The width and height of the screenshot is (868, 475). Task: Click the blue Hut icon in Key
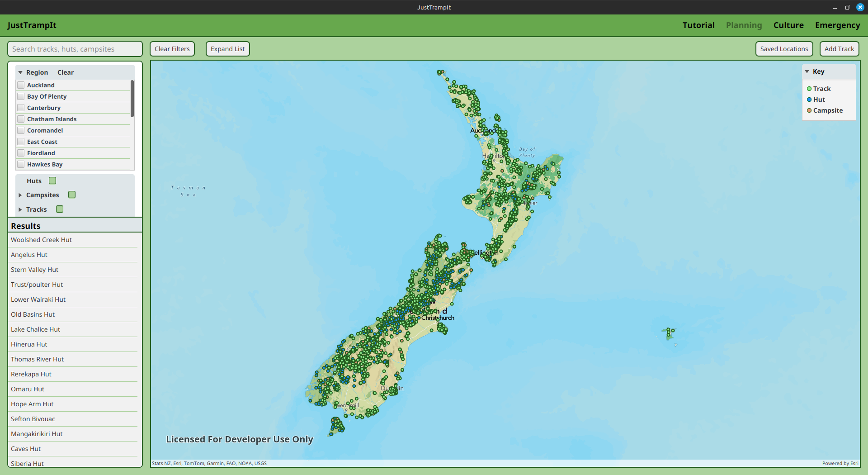click(809, 100)
